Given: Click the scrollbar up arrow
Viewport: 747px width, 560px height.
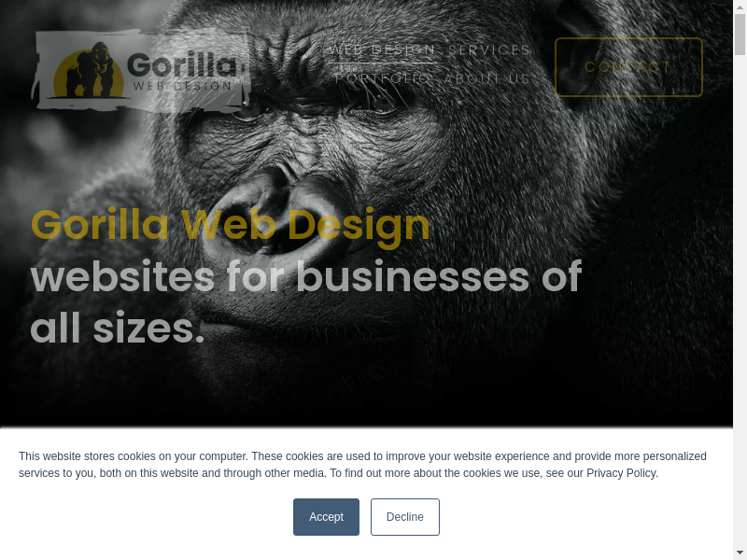Looking at the screenshot, I should coord(740,6).
